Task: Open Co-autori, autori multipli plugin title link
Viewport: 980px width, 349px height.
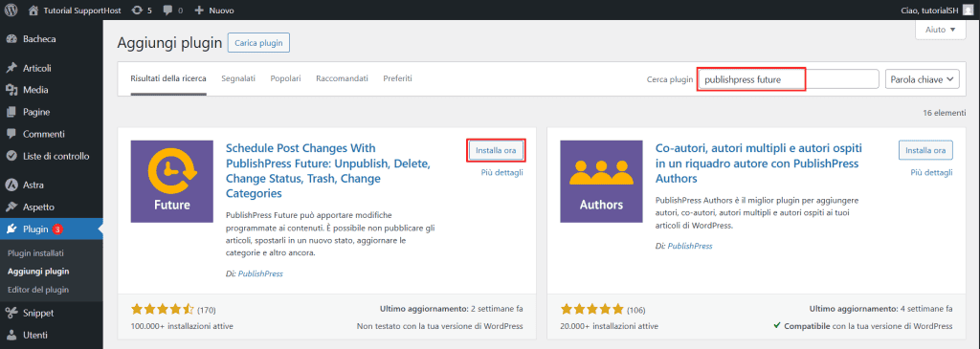Action: pyautogui.click(x=759, y=164)
